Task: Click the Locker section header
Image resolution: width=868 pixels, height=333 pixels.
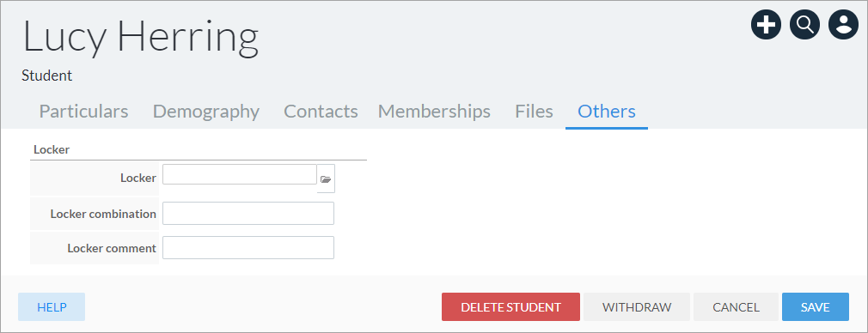Action: [52, 149]
